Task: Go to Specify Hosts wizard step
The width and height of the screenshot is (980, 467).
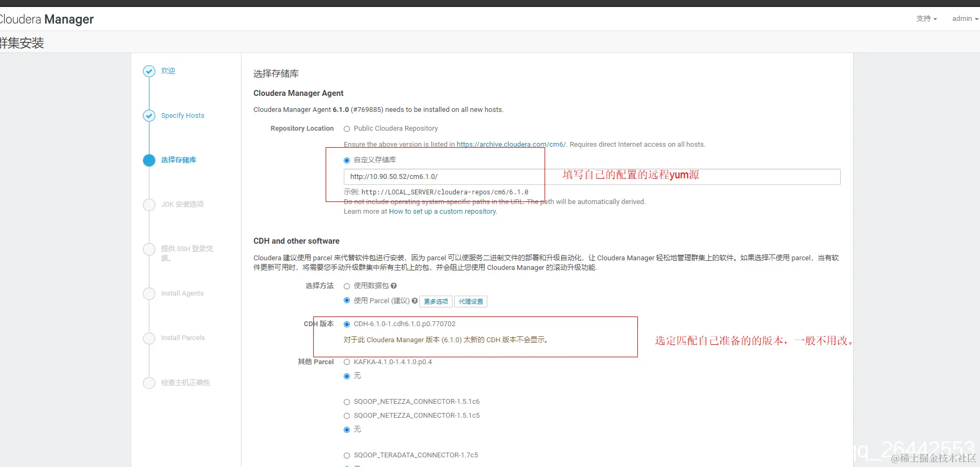Action: coord(183,116)
